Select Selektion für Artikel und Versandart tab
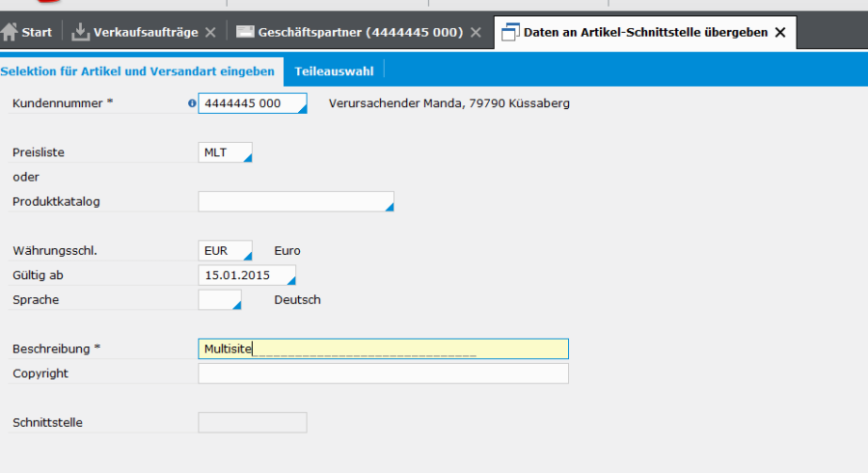Image resolution: width=868 pixels, height=473 pixels. (x=137, y=70)
